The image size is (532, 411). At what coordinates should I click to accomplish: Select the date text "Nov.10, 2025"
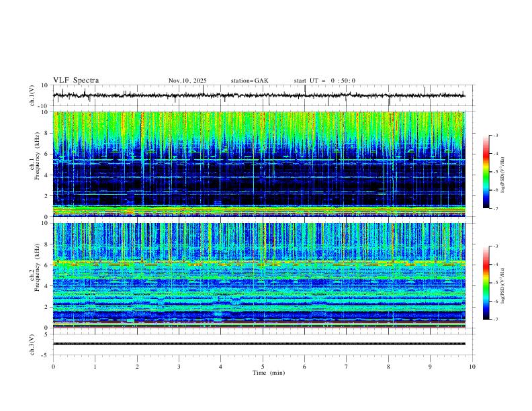187,81
